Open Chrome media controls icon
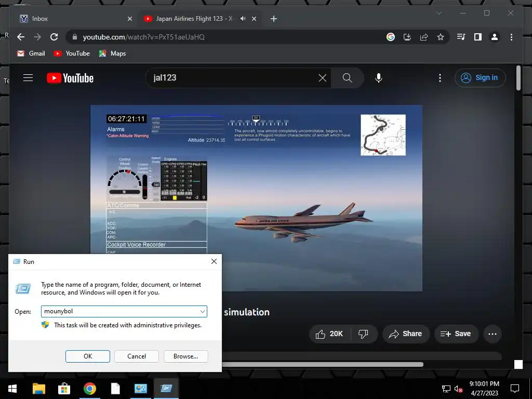Viewport: 532px width, 399px height. 461,37
